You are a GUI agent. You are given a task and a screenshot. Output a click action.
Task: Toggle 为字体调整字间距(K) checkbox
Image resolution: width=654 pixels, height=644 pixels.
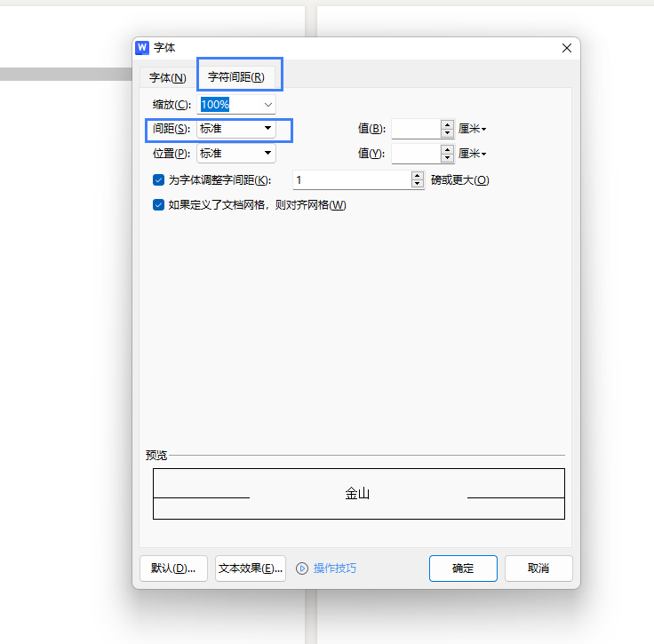[x=158, y=180]
